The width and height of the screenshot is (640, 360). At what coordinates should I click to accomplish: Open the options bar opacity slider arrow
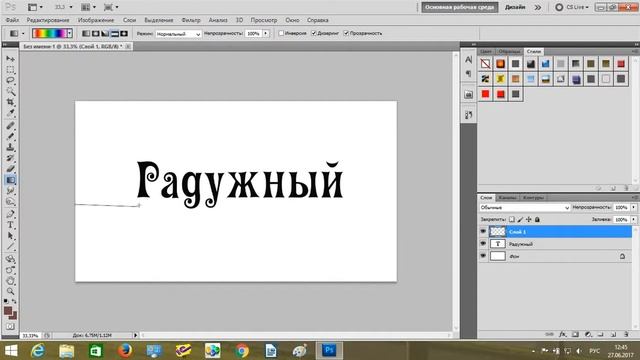coord(266,33)
